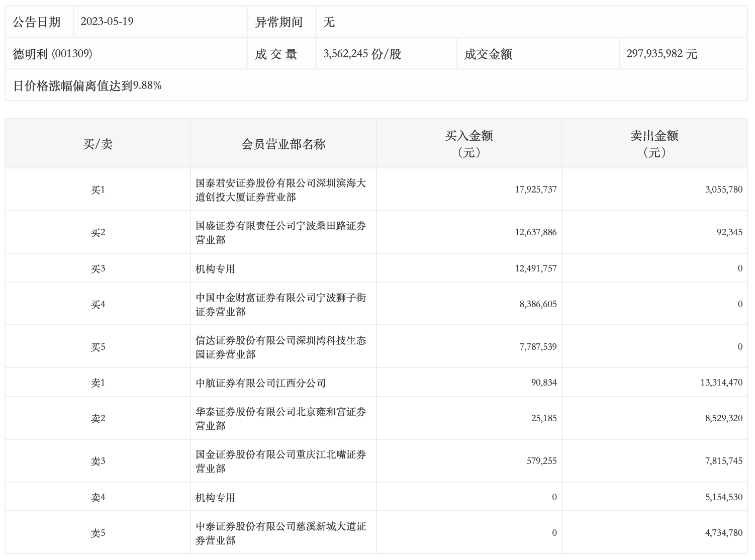Open 中泰证券 慈溪新城大道 branch

coord(280,533)
